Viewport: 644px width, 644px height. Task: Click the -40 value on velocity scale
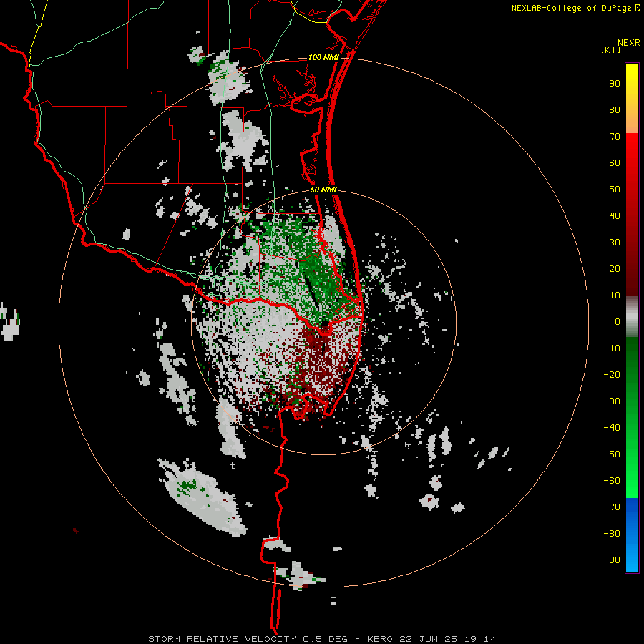pyautogui.click(x=612, y=428)
